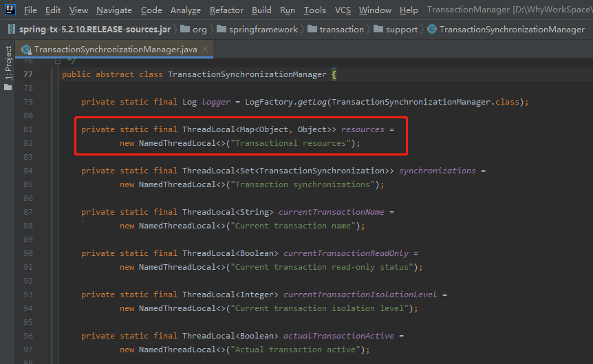Open the transaction folder breadcrumb
Image resolution: width=593 pixels, height=364 pixels.
(341, 30)
